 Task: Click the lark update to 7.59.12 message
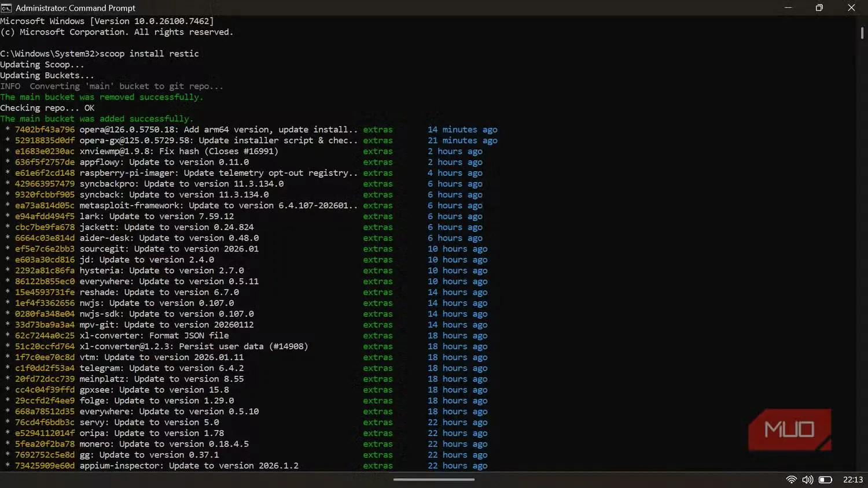pos(157,216)
